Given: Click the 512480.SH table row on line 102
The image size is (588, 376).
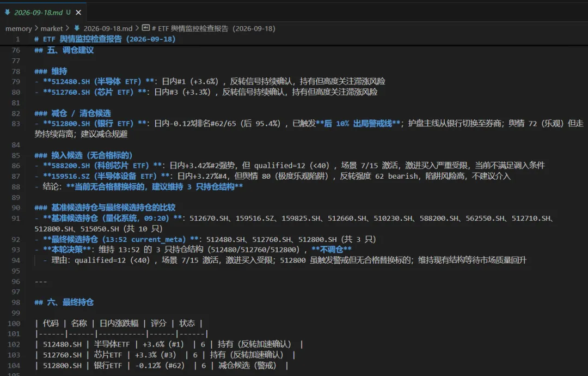Looking at the screenshot, I should [x=169, y=344].
